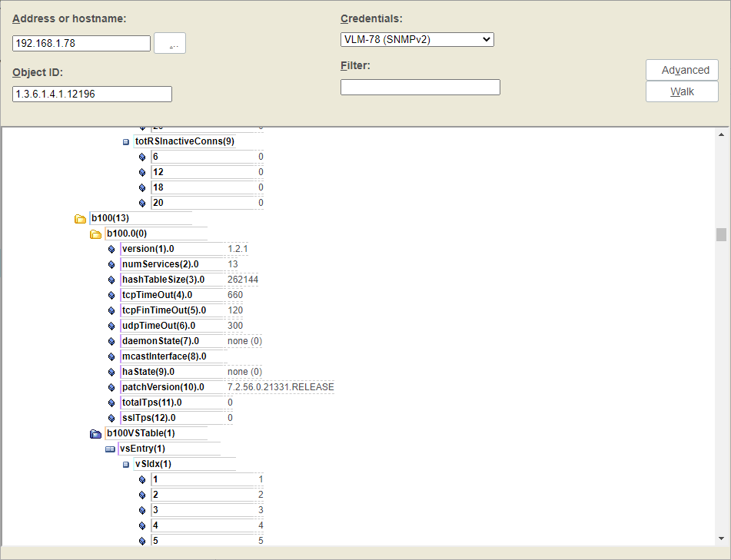
Task: Select the hashTableSize(3).0 tree entry
Action: [x=163, y=280]
